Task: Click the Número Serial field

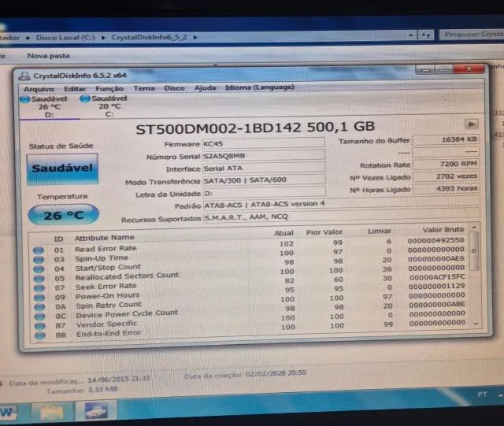Action: [x=263, y=156]
